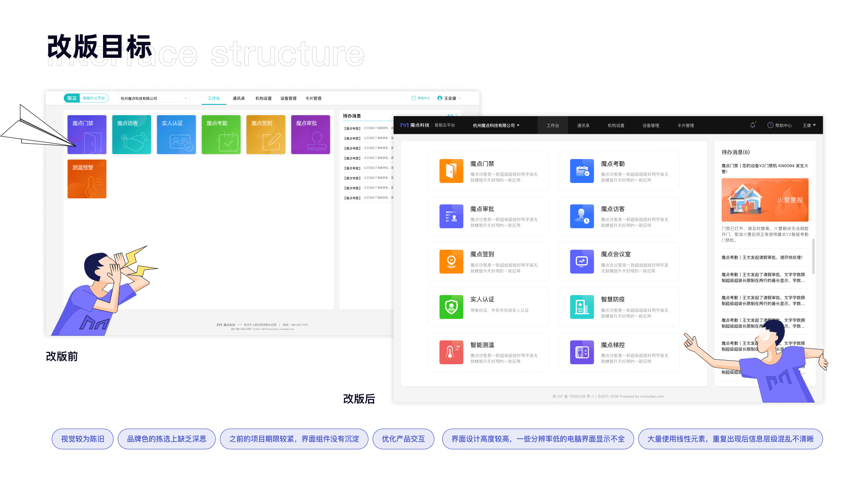This screenshot has height=488, width=868.
Task: Open message 王文发起请假审批，请尽快处理！
Action: coord(762,257)
